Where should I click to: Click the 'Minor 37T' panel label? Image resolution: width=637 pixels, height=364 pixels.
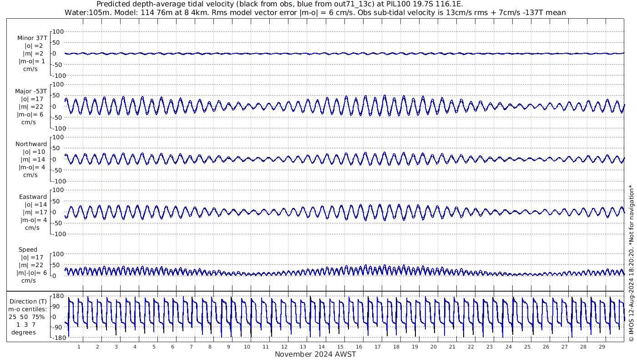click(32, 38)
